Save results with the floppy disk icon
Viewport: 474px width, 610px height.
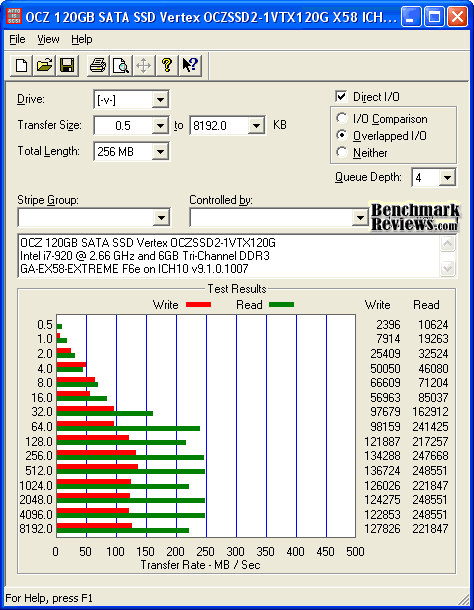pos(67,65)
